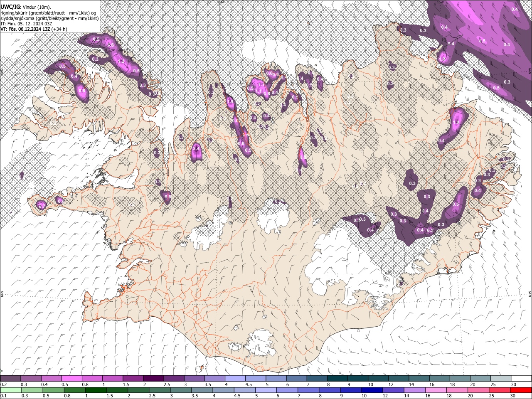Click the '0.2' label in upper legend row
The height and width of the screenshot is (399, 532).
[4, 384]
